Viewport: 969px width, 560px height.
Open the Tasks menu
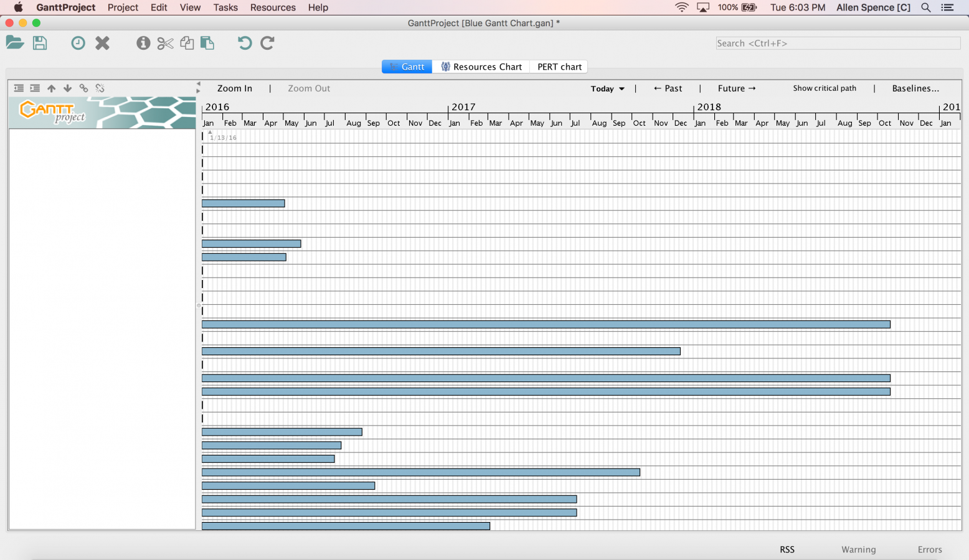(x=225, y=7)
